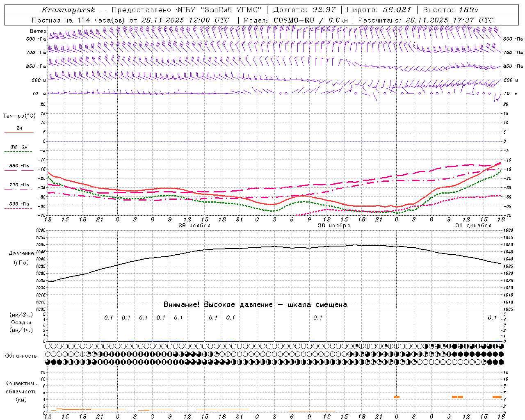The width and height of the screenshot is (525, 420).
Task: Click the 'Широта: 56.021' latitude value
Action: point(379,10)
